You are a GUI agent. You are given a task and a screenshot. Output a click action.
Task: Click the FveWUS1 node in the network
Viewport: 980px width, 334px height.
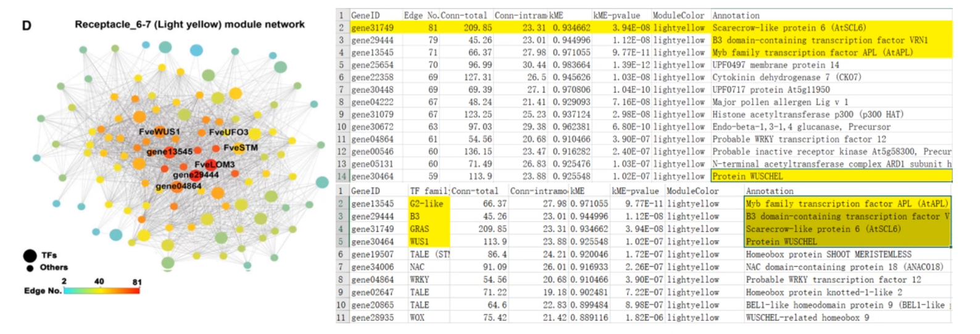pos(159,132)
